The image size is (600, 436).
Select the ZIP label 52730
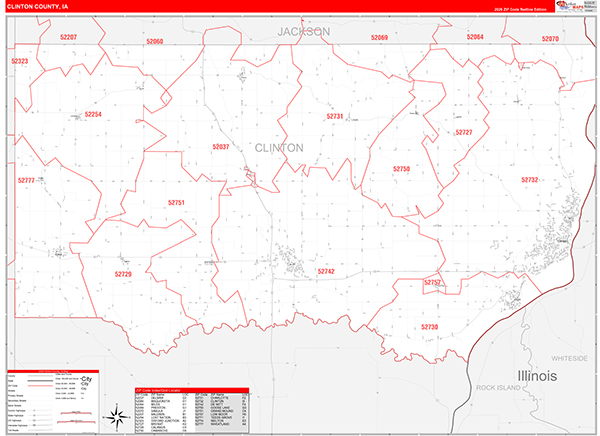click(429, 327)
